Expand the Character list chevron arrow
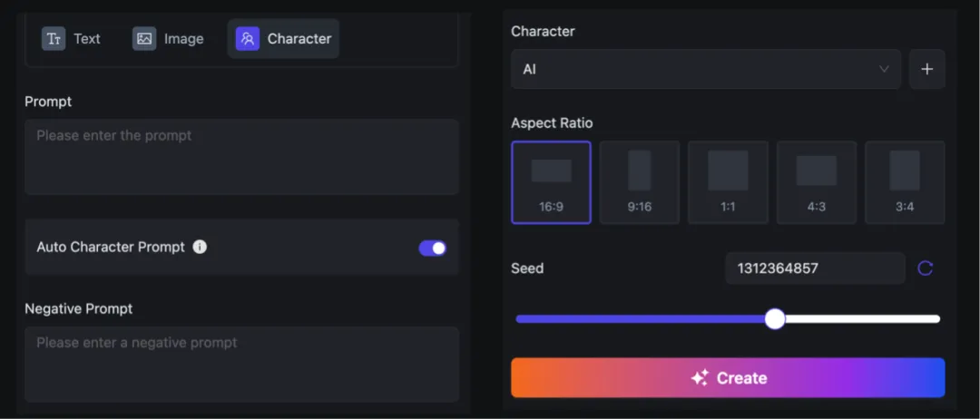The width and height of the screenshot is (980, 419). coord(885,69)
